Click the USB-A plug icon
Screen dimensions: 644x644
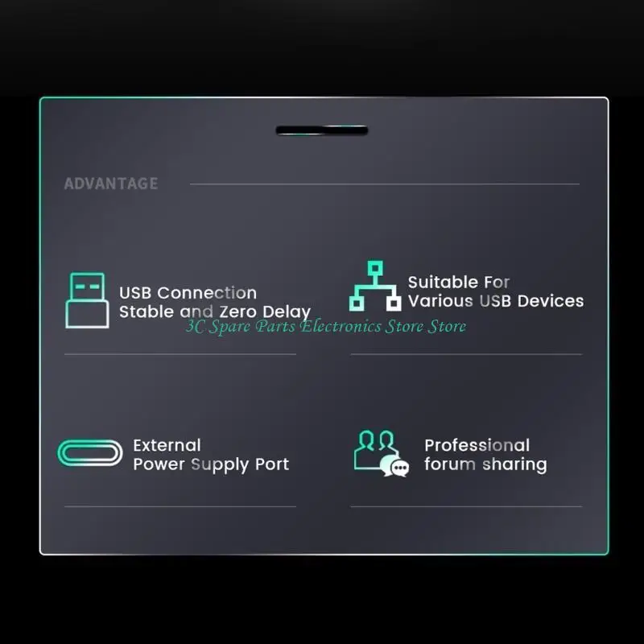point(87,300)
